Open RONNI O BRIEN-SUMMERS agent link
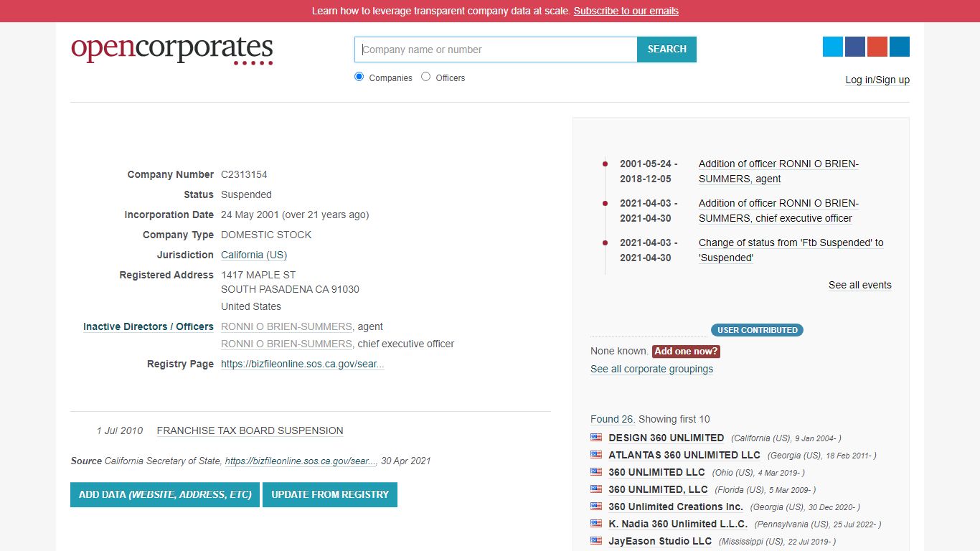 pos(287,326)
